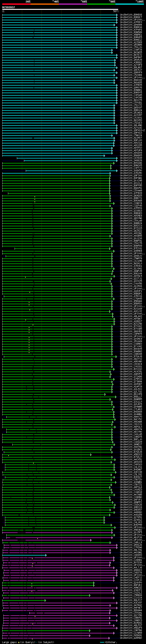This screenshot has width=146, height=644.
Task: Click the UniRef100_B8A049 label
Action: [x=131, y=80]
